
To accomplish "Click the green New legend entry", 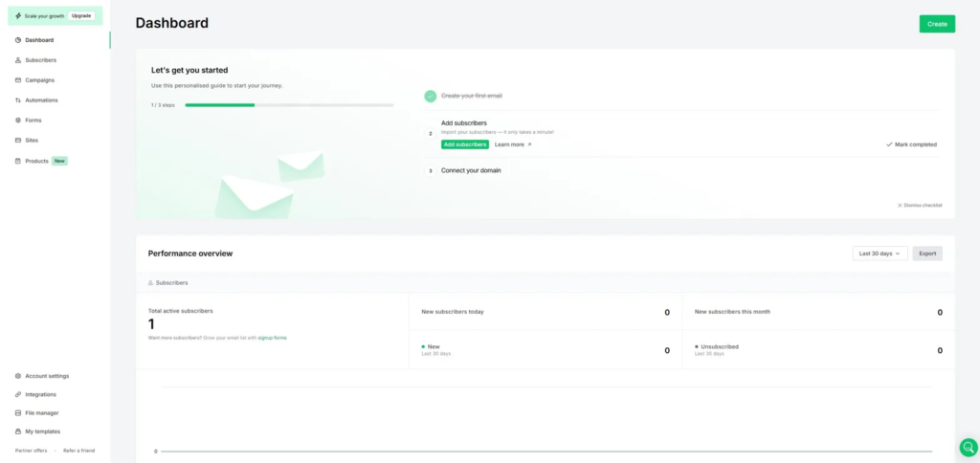I will [432, 347].
